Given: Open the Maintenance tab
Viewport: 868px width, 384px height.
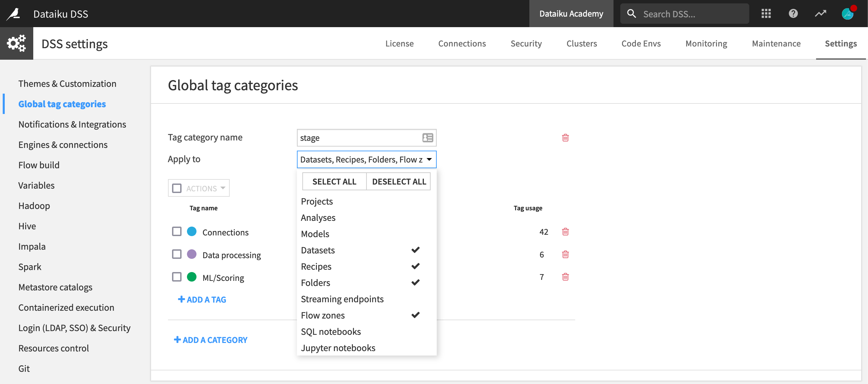Looking at the screenshot, I should pyautogui.click(x=776, y=43).
